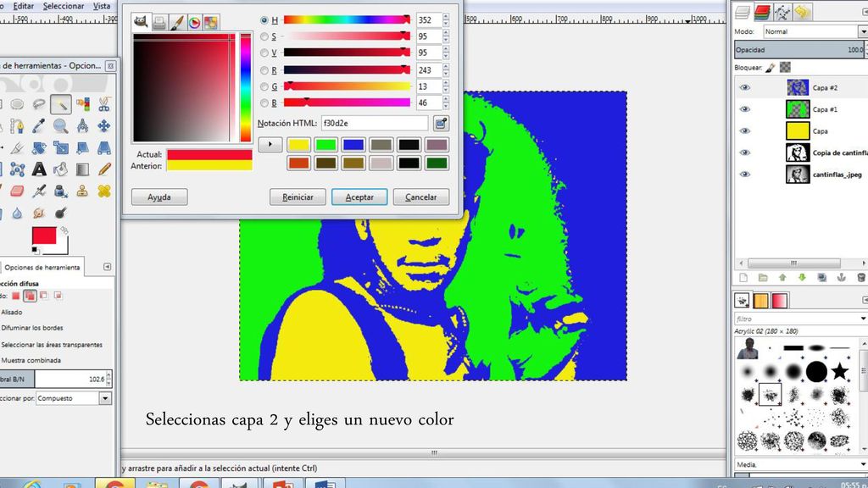Select the Dodge/Burn tool
The height and width of the screenshot is (488, 868).
(60, 213)
